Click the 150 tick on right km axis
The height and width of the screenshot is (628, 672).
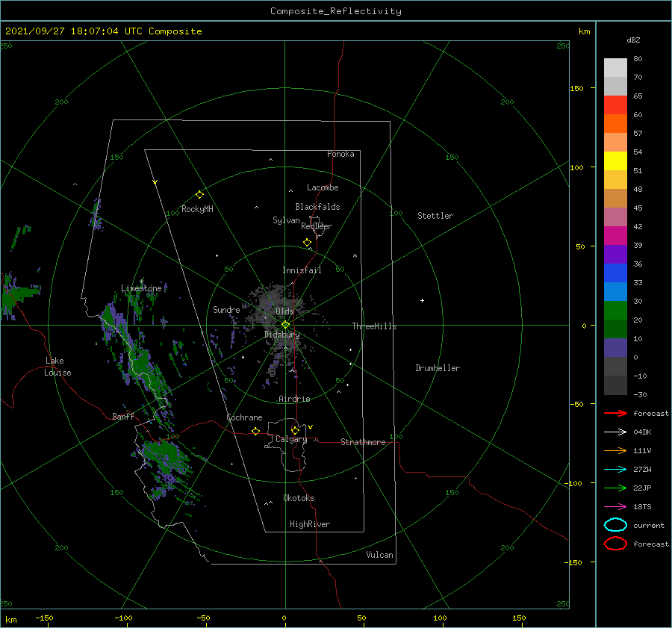coord(576,88)
